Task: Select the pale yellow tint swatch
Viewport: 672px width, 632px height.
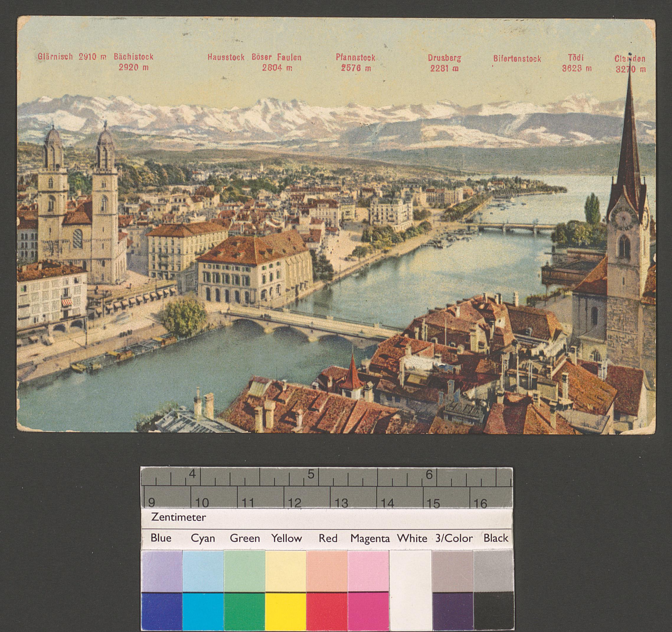Action: 286,571
